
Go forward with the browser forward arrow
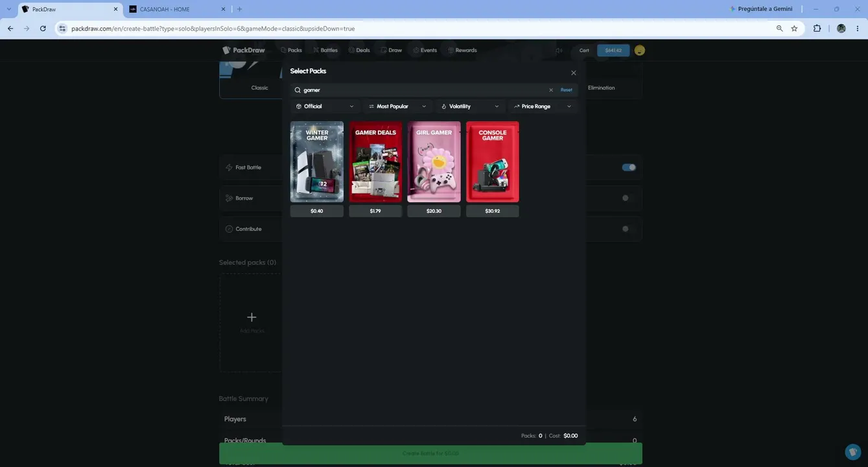click(27, 29)
